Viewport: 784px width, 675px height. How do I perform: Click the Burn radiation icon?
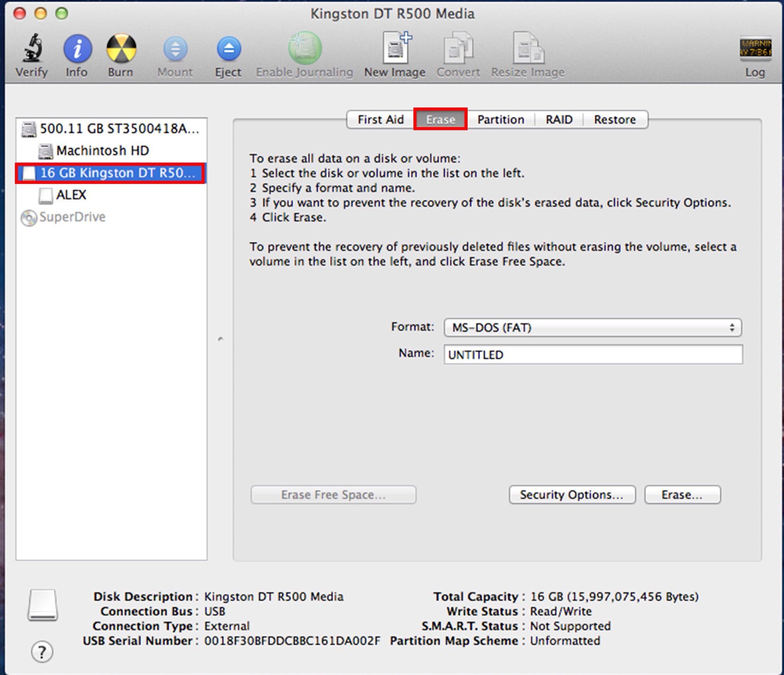(x=121, y=49)
